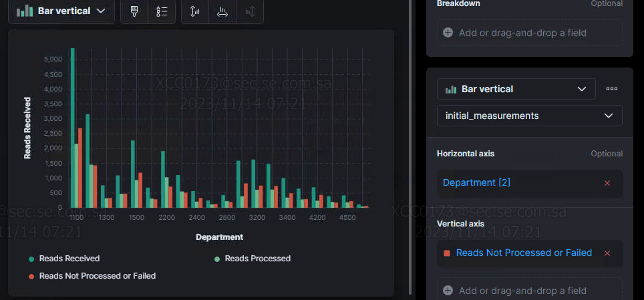The image size is (644, 300).
Task: Open bottom axis settings icon
Action: (222, 11)
